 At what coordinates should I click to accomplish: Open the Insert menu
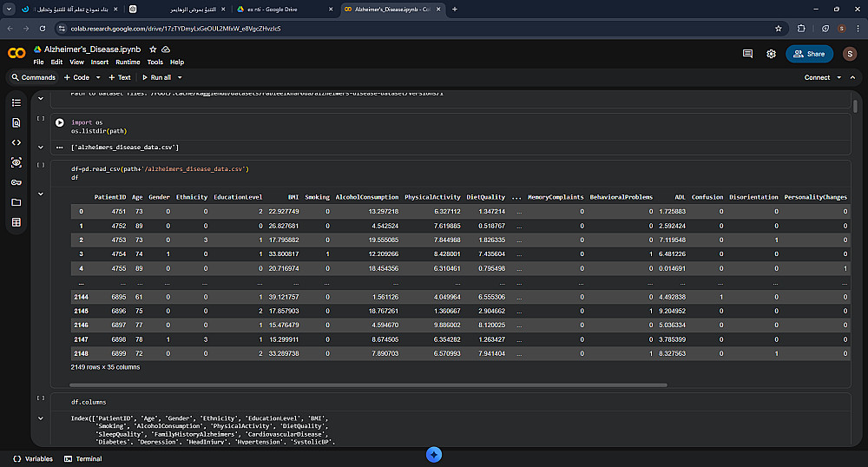(x=100, y=62)
